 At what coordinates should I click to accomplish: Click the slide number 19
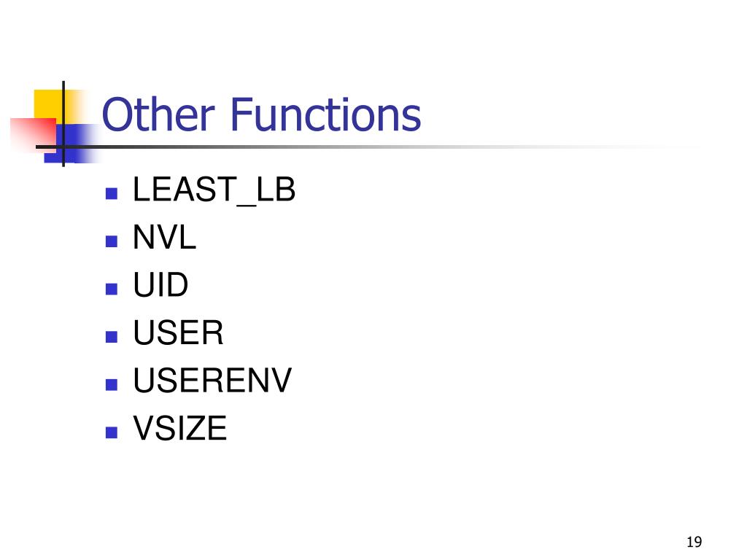pyautogui.click(x=694, y=542)
